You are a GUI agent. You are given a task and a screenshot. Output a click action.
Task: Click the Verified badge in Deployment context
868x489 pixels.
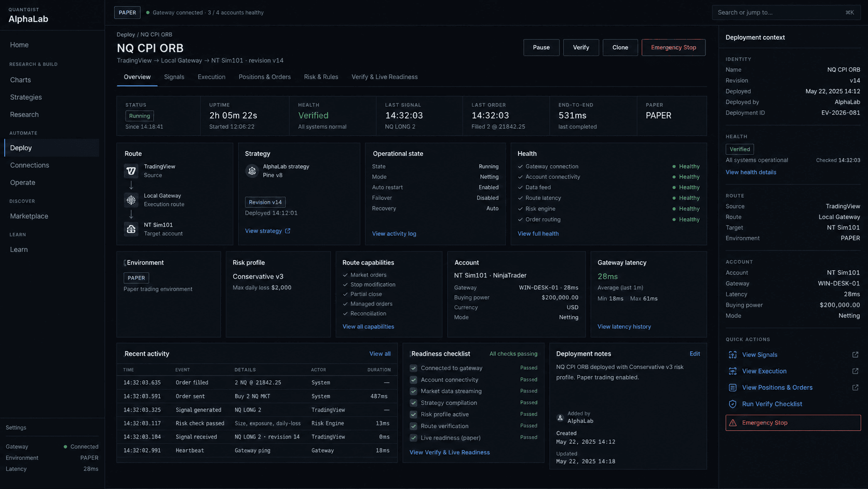tap(740, 149)
